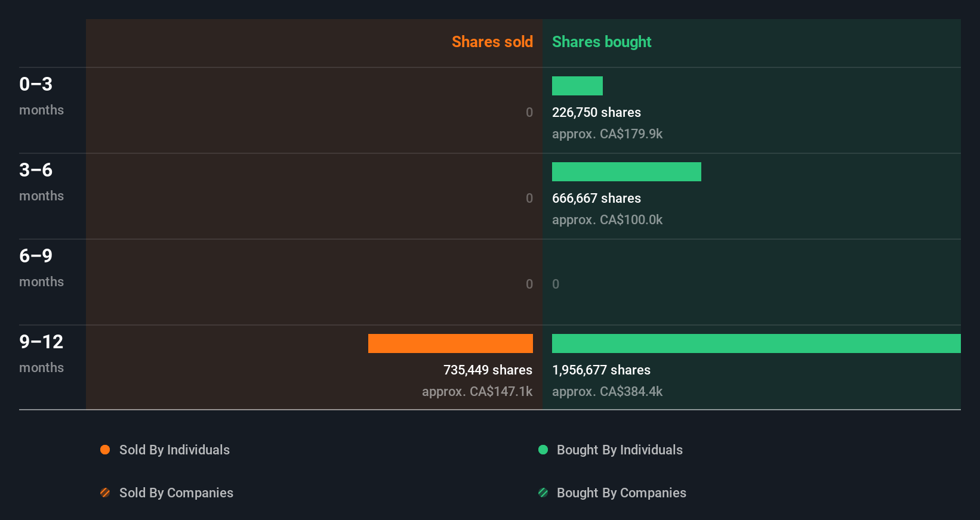
Task: Click the approx. CA$384.4k value
Action: (x=607, y=392)
